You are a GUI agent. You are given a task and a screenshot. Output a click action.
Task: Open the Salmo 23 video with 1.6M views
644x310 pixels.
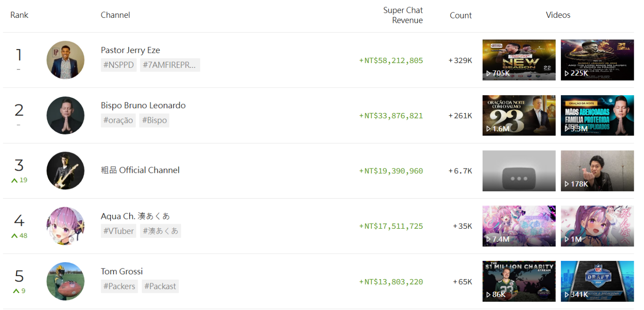click(519, 115)
